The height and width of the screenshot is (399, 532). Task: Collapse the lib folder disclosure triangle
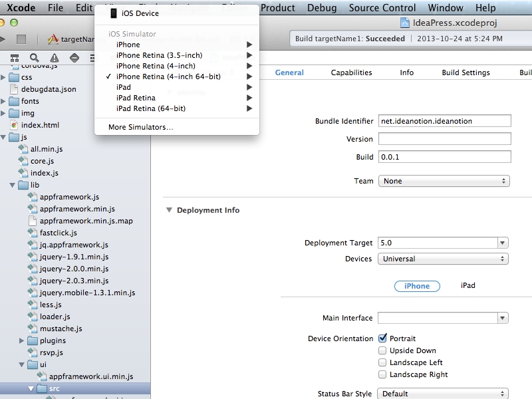[12, 185]
